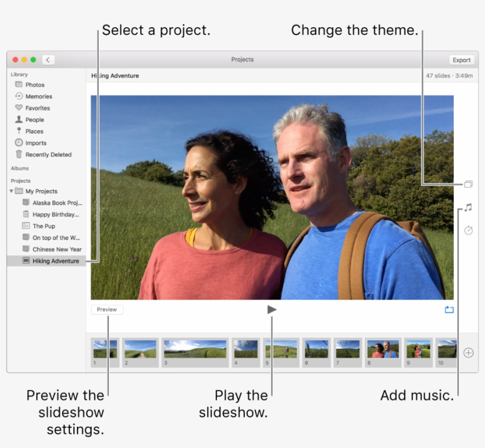The height and width of the screenshot is (448, 485).
Task: Collapse the My Projects folder
Action: click(12, 191)
